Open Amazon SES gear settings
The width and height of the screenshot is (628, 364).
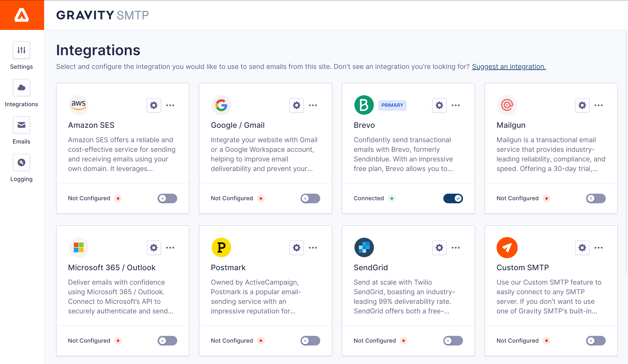coord(154,105)
